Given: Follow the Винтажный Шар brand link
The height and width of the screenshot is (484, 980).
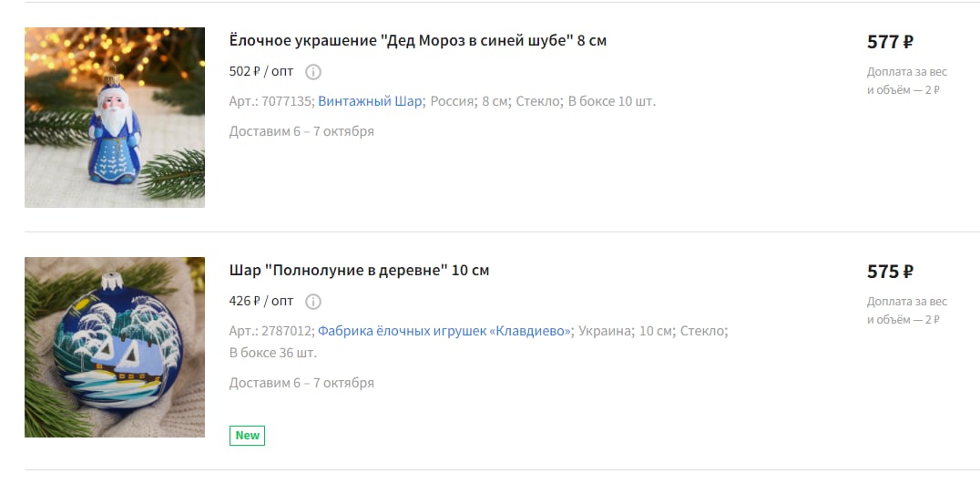Looking at the screenshot, I should pyautogui.click(x=370, y=101).
